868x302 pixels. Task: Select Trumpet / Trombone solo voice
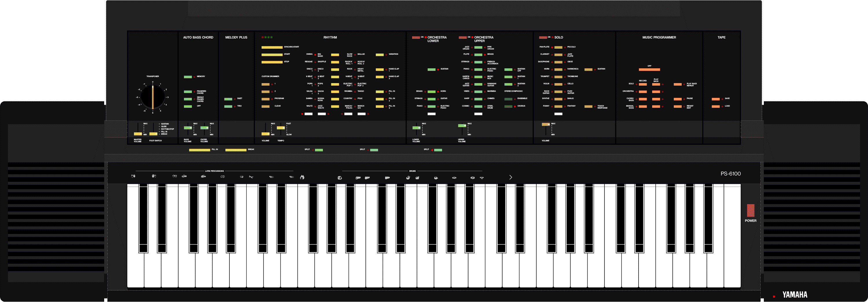558,77
